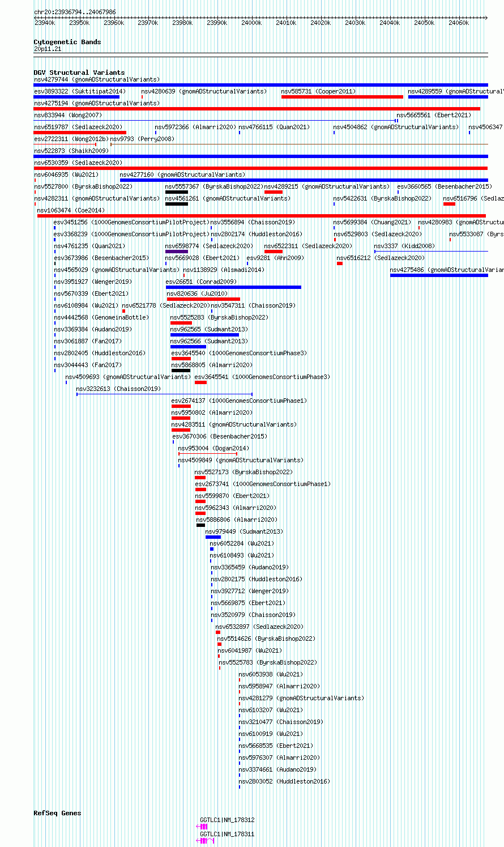Select nsv4281279 gnomAD variant label
The height and width of the screenshot is (847, 504).
coord(301,698)
